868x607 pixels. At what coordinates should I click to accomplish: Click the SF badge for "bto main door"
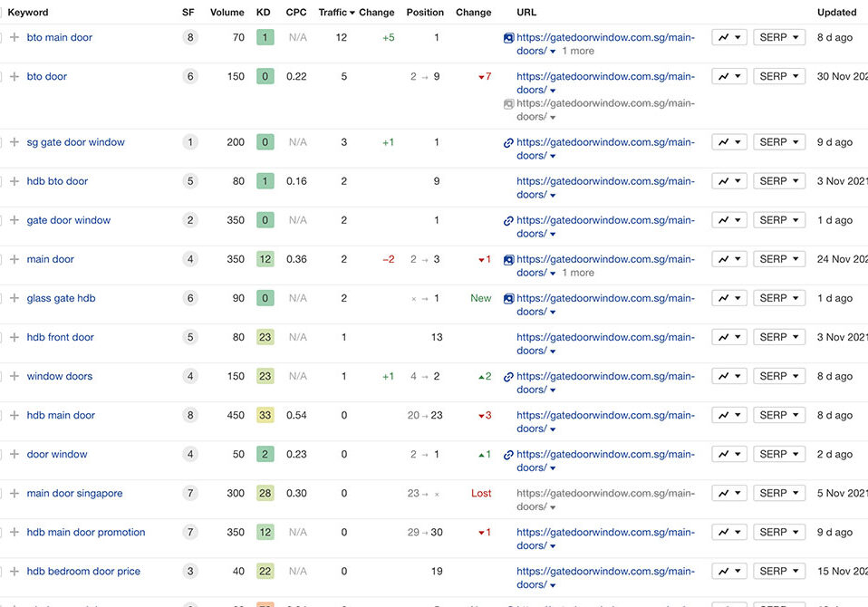click(x=189, y=38)
